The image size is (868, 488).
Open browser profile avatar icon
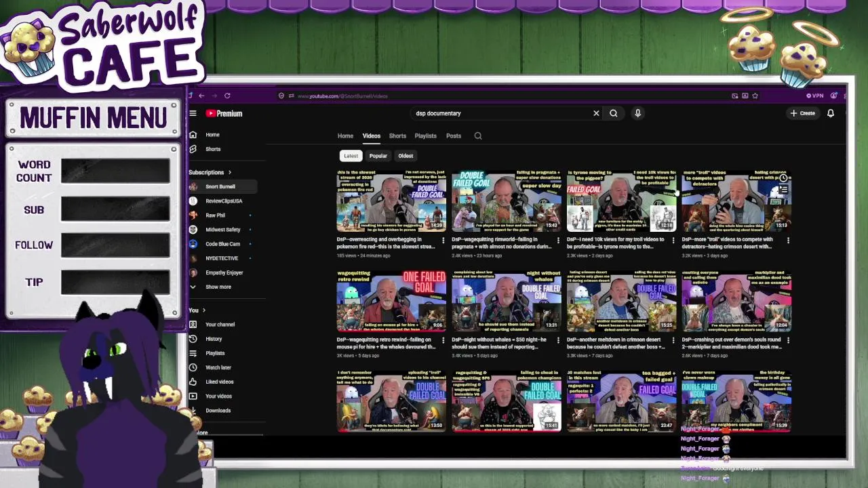tap(834, 96)
